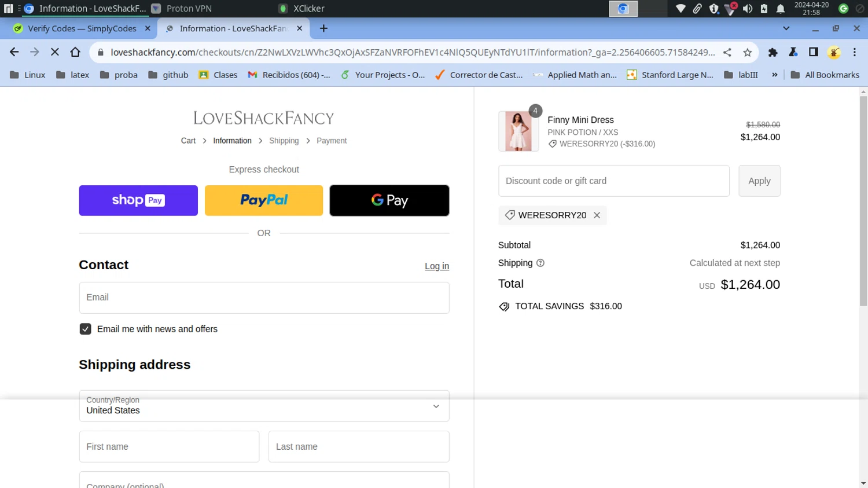This screenshot has width=868, height=488.
Task: Choose Google Pay express checkout
Action: coord(389,200)
